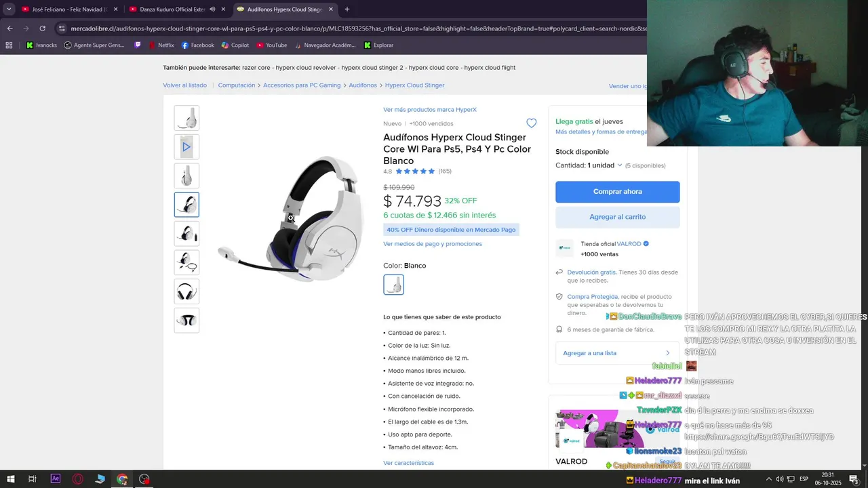
Task: Open Task View on the taskbar
Action: (33, 479)
